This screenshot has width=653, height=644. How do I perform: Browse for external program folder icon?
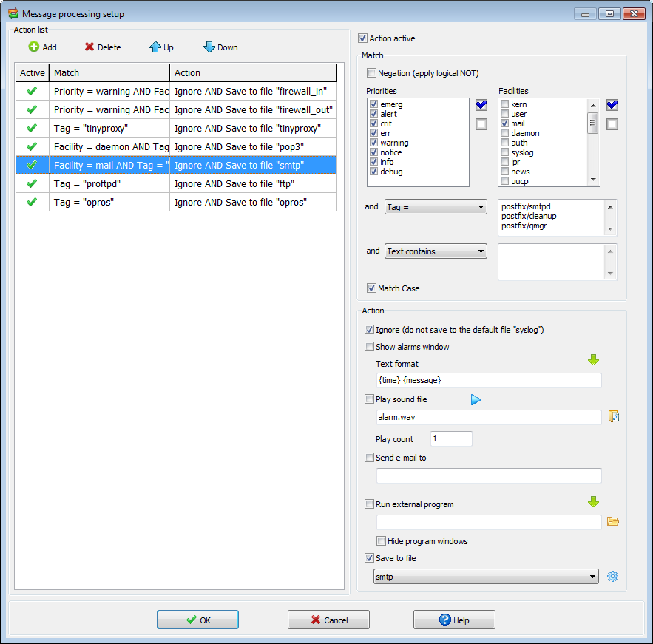click(x=613, y=522)
